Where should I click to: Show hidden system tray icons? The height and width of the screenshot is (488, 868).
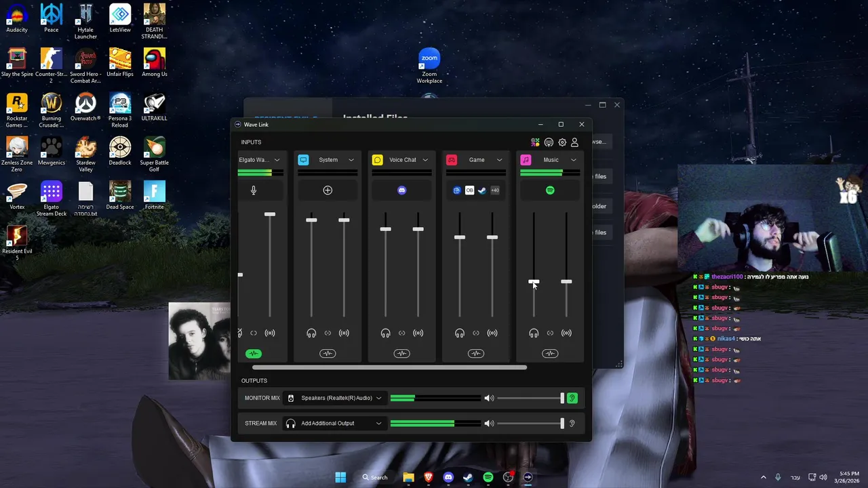(x=763, y=477)
